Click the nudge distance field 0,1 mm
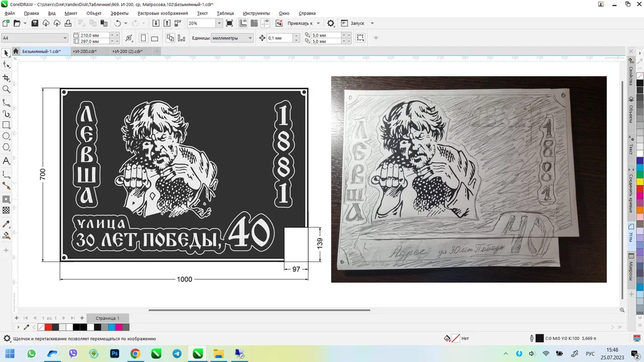This screenshot has height=362, width=644. point(280,38)
